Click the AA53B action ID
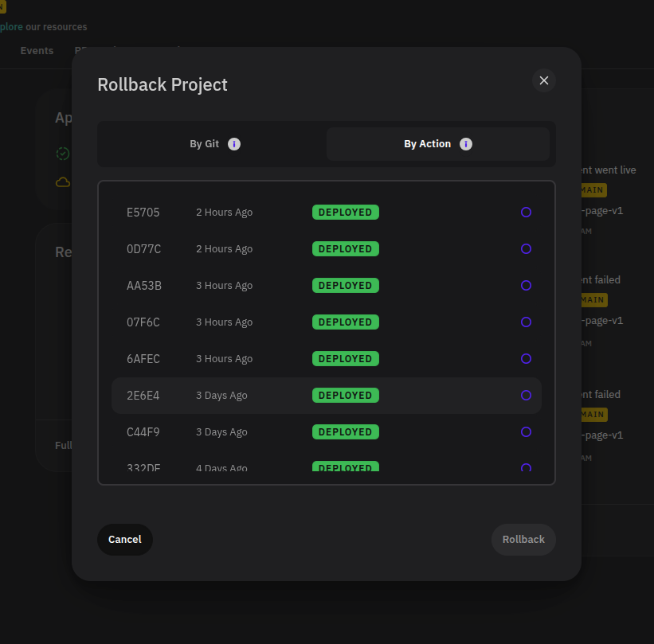This screenshot has width=654, height=644. (x=144, y=286)
